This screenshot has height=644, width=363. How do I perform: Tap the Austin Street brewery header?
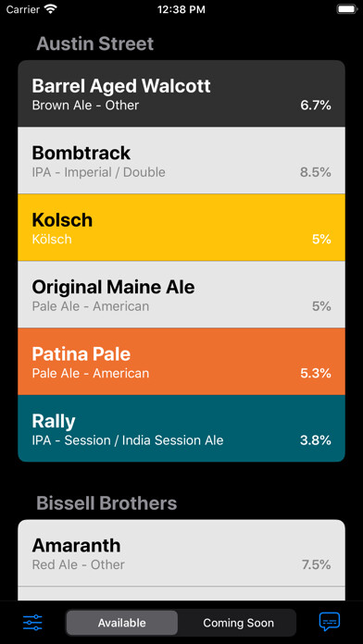coord(95,43)
